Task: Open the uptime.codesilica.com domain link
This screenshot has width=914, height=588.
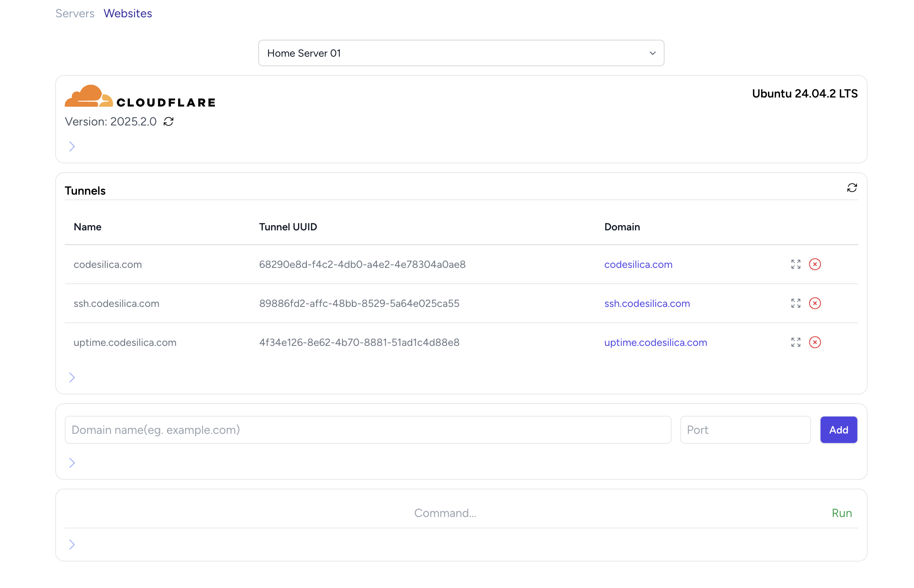Action: 655,342
